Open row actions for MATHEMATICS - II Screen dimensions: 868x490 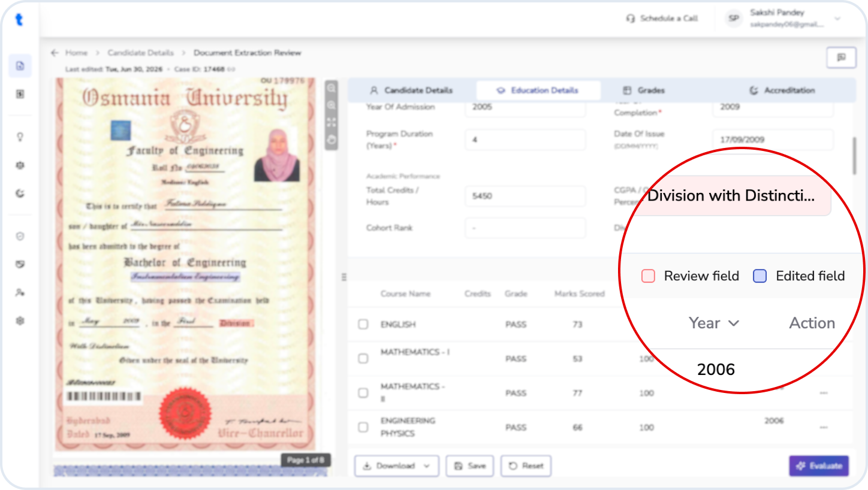[824, 393]
